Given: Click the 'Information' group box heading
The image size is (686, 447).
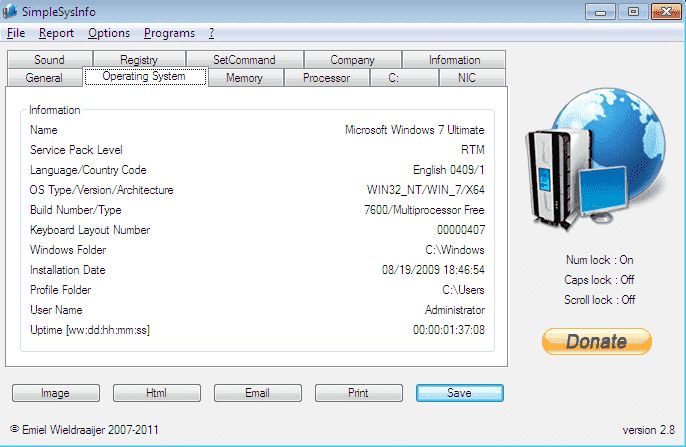Looking at the screenshot, I should [55, 110].
